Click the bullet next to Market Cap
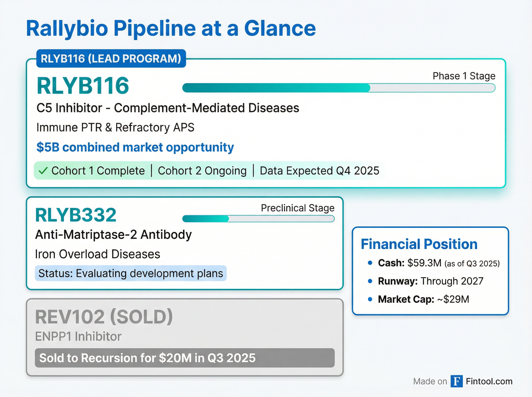 pos(370,299)
